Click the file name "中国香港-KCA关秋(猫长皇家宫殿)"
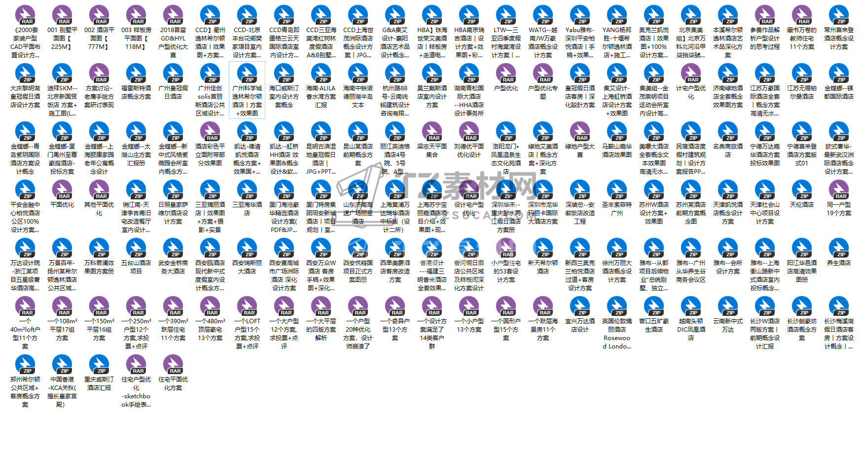The width and height of the screenshot is (868, 461). pos(62,392)
